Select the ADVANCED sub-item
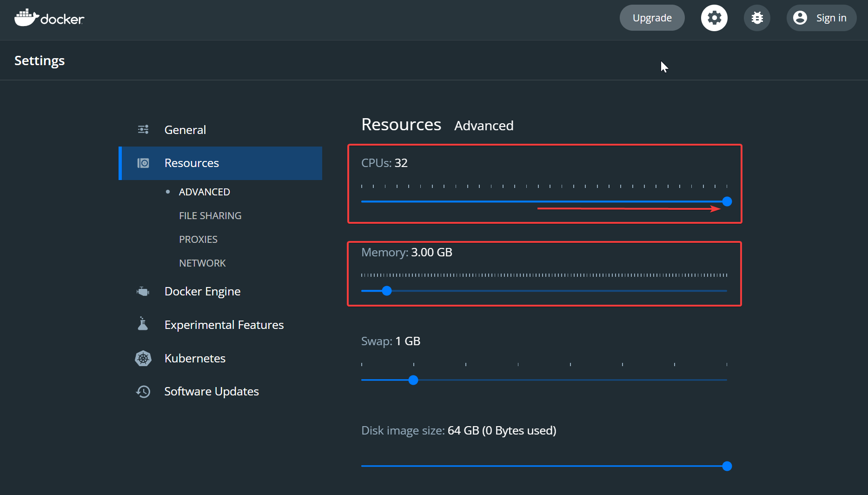868x495 pixels. pos(205,192)
